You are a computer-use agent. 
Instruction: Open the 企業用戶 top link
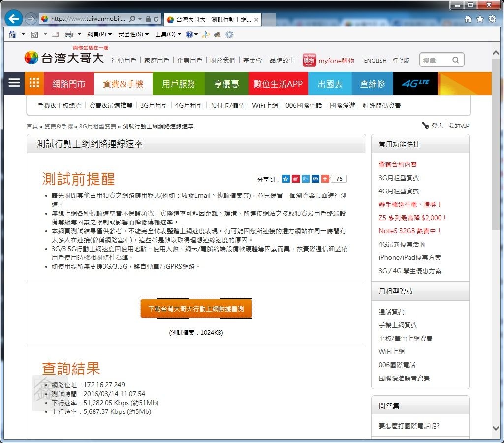click(189, 61)
